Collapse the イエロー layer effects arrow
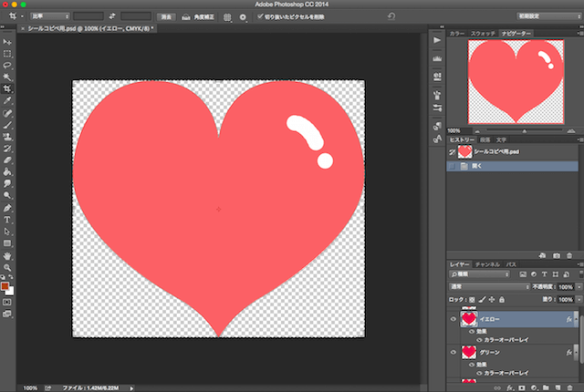The height and width of the screenshot is (392, 584). [576, 319]
